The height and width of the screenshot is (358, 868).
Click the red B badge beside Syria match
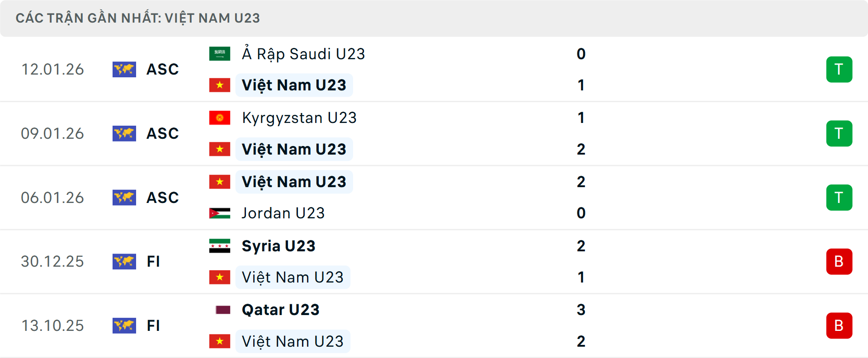pos(840,261)
